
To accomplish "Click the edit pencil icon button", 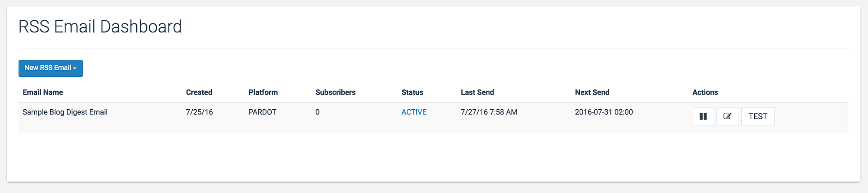I will point(727,116).
